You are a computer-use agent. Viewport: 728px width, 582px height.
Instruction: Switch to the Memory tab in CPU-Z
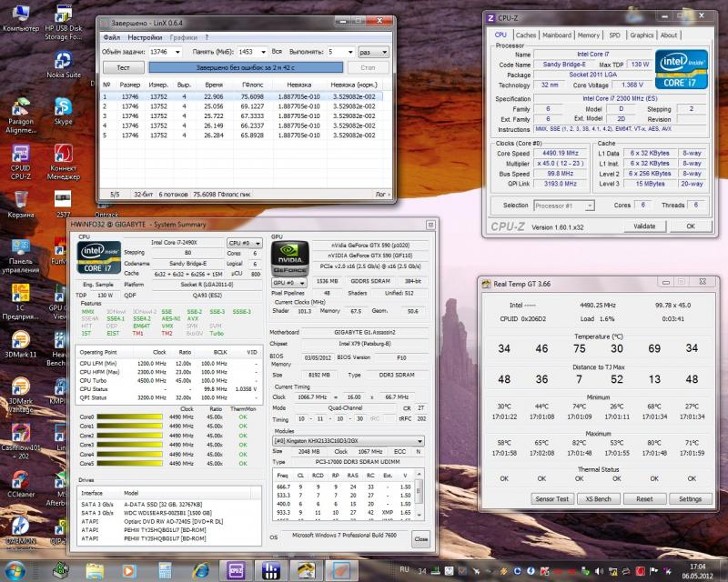(588, 35)
